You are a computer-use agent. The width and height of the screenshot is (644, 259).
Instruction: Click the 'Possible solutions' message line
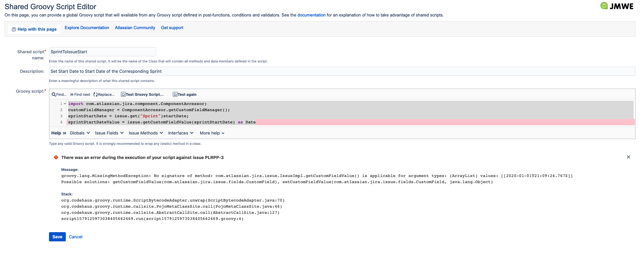tap(277, 182)
